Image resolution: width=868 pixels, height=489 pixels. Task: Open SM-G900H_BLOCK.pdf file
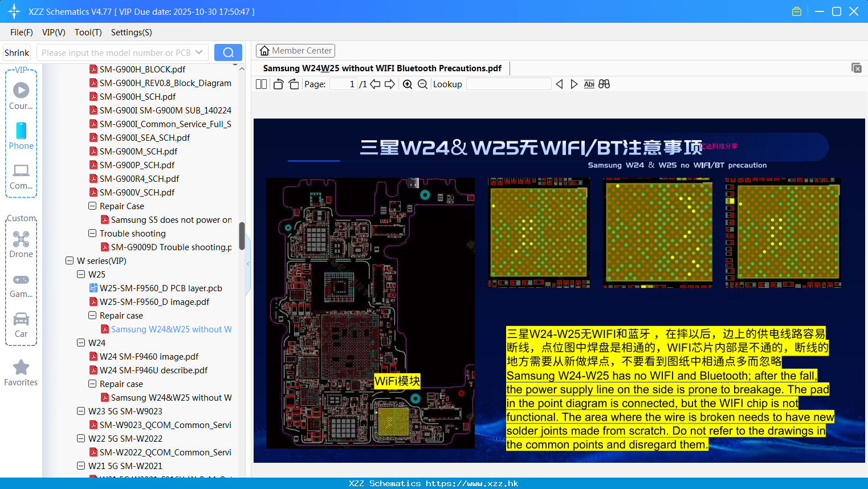(137, 70)
